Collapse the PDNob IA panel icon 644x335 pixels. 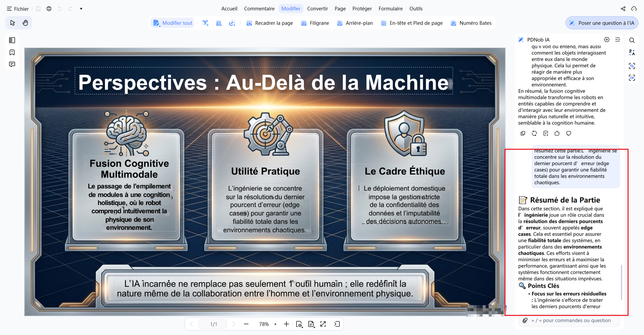(x=618, y=40)
